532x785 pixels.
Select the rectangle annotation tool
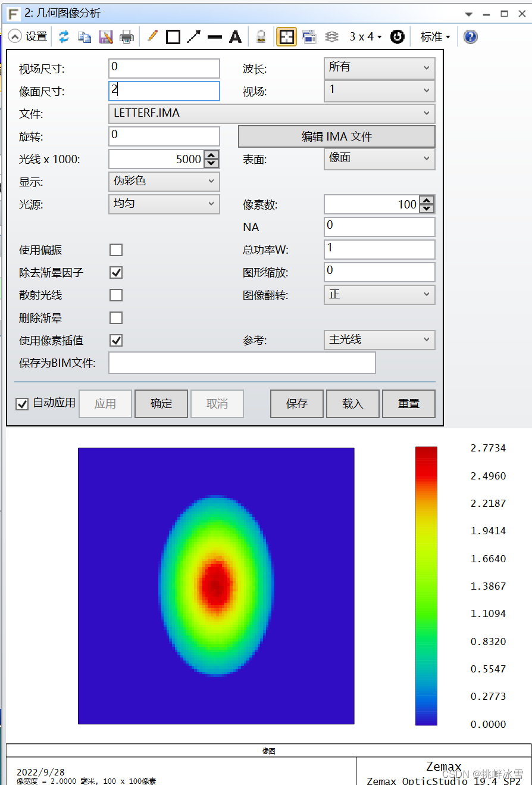[173, 36]
